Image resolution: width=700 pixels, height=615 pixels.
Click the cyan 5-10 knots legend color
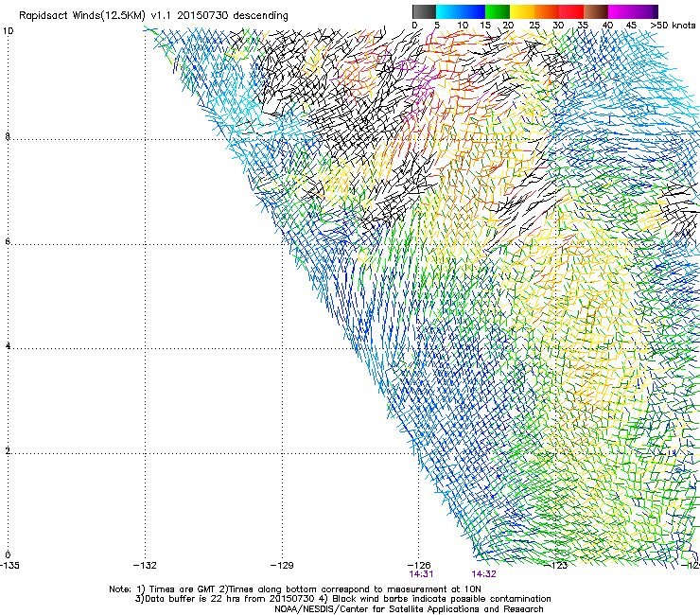(448, 11)
